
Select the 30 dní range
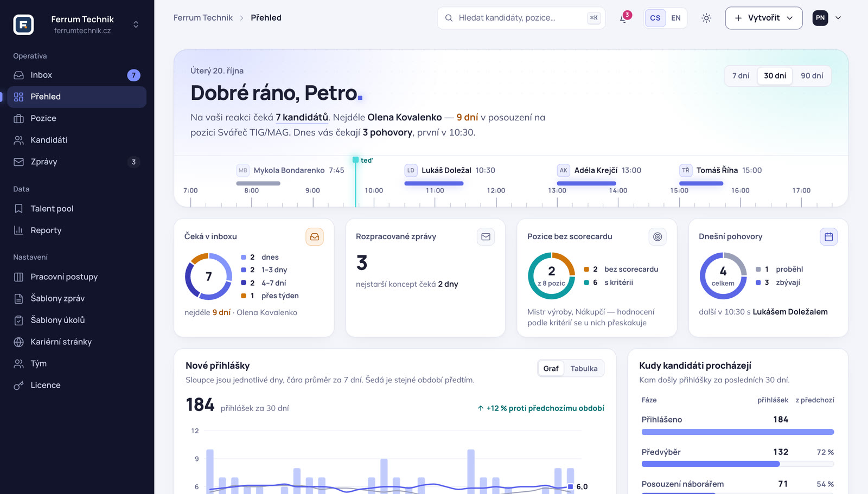(775, 76)
